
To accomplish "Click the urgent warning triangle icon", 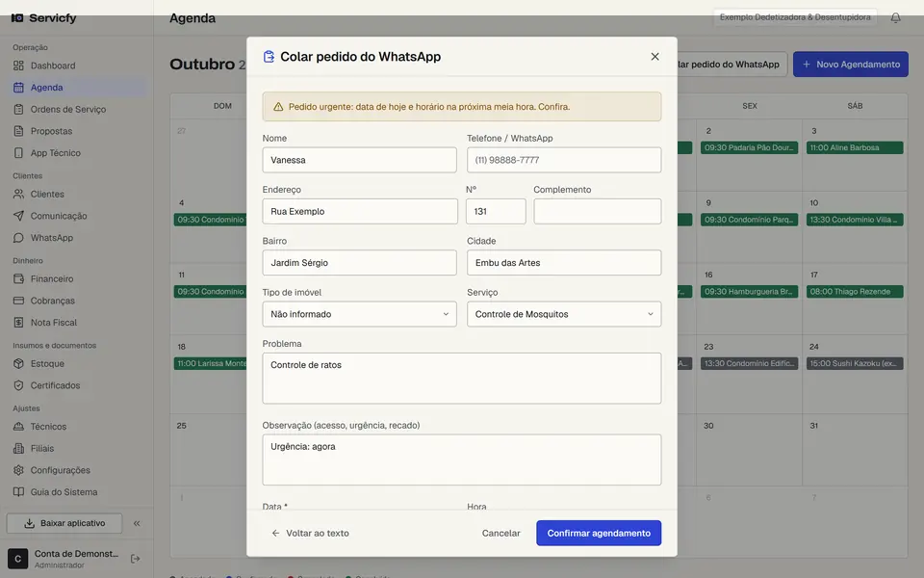I will (x=278, y=107).
